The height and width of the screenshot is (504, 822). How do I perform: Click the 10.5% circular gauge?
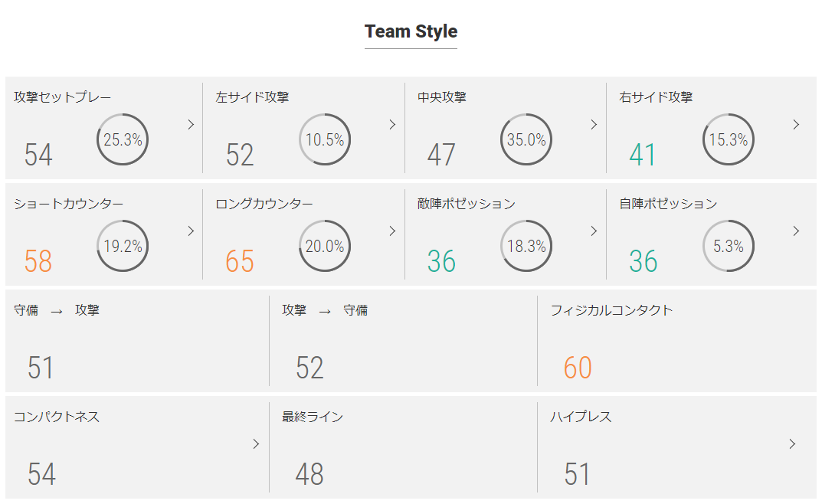click(x=325, y=139)
